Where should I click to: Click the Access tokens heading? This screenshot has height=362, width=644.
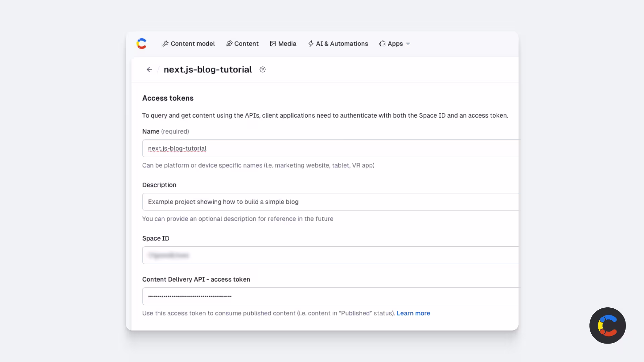[x=168, y=98]
